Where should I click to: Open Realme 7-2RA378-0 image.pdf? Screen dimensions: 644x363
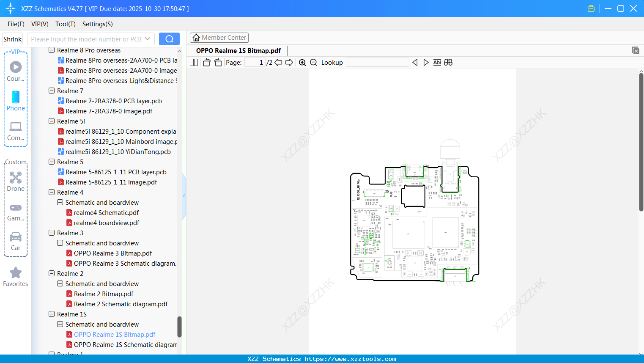[105, 111]
